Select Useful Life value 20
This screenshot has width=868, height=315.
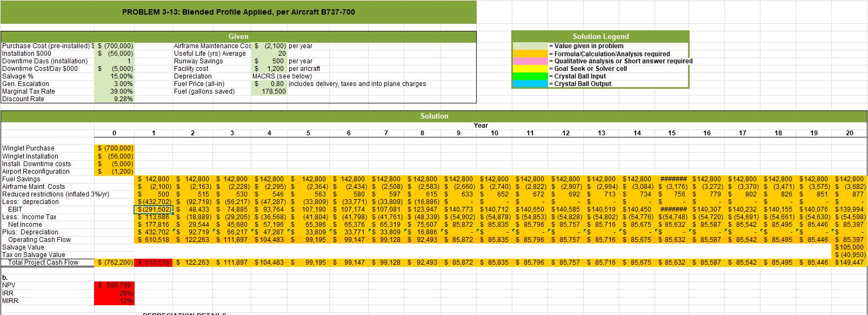(x=270, y=54)
